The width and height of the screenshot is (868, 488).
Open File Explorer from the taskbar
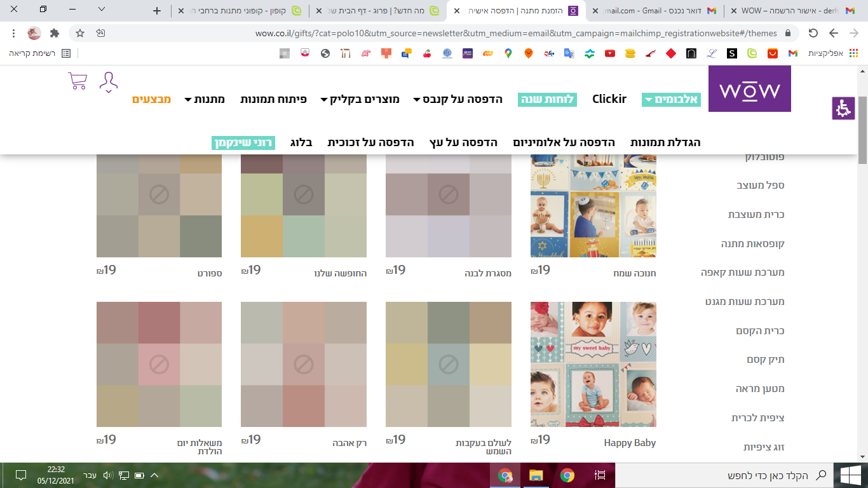(536, 475)
